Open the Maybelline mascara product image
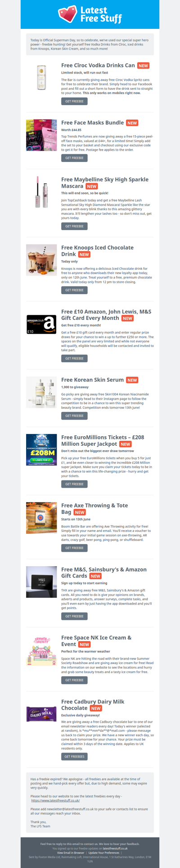 point(41,192)
